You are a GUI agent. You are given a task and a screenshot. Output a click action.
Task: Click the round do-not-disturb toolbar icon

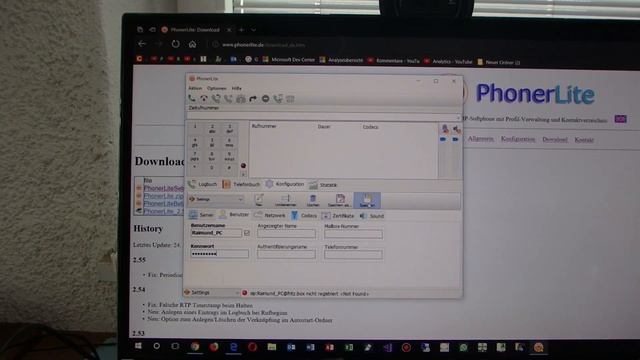point(265,99)
